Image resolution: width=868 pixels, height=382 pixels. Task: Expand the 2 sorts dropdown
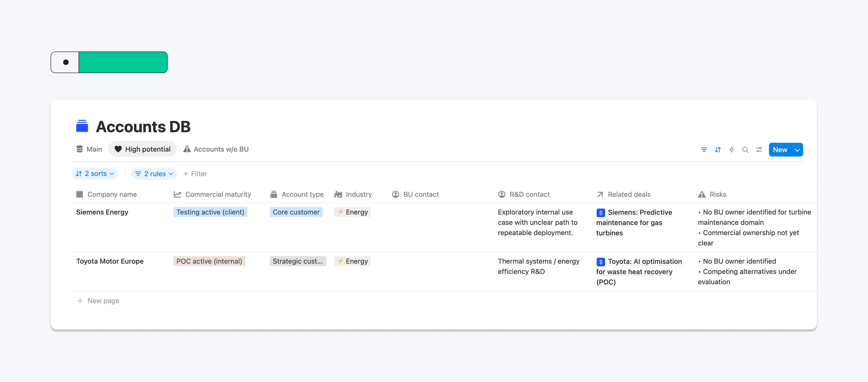[x=95, y=173]
